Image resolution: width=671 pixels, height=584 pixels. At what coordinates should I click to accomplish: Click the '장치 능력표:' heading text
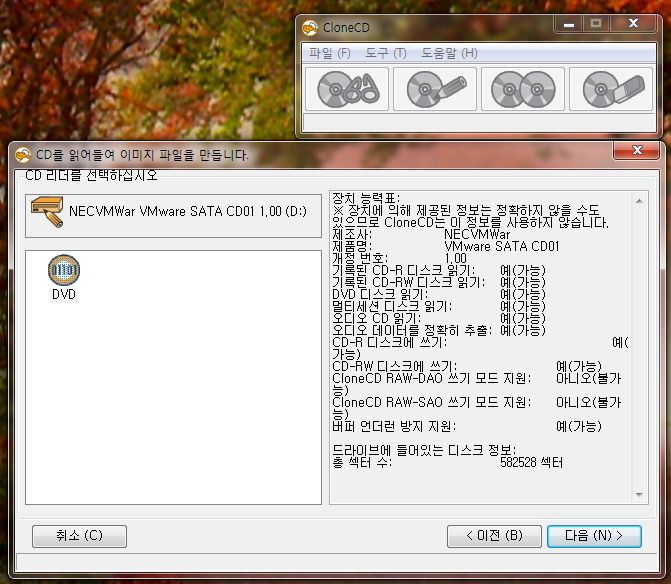pyautogui.click(x=366, y=198)
